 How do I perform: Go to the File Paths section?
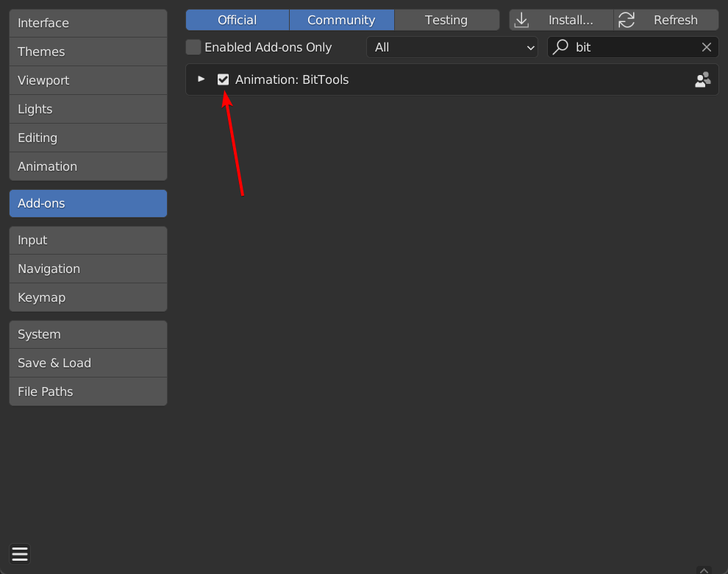[x=88, y=391]
